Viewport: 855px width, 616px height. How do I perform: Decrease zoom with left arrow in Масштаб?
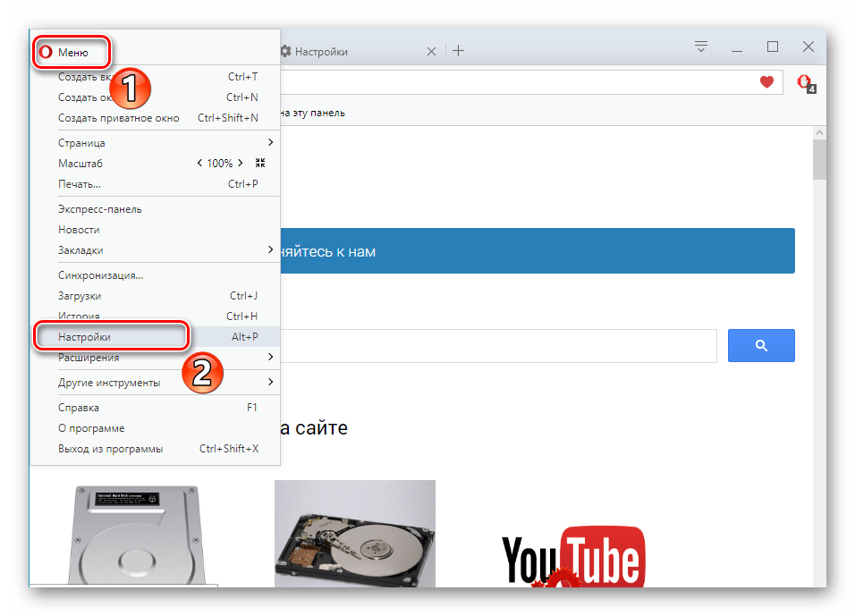199,164
